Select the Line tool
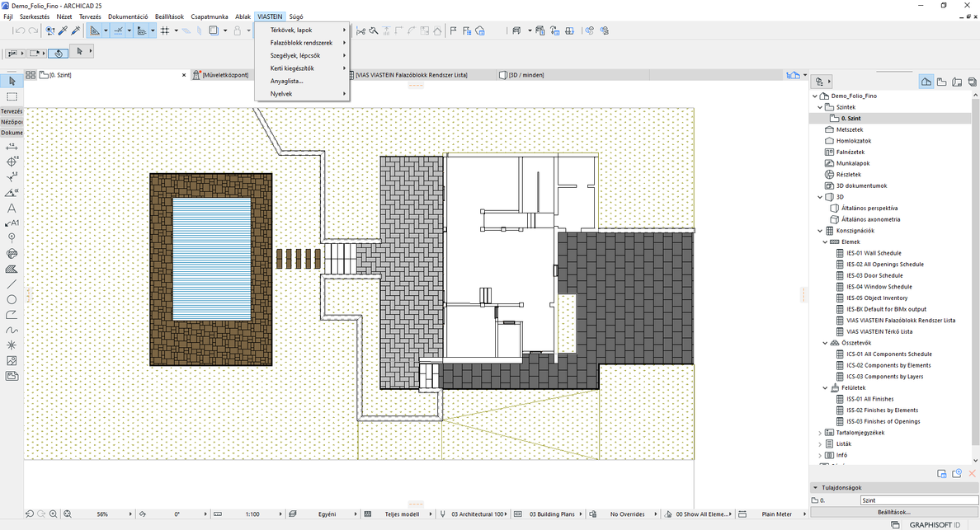 (x=12, y=284)
